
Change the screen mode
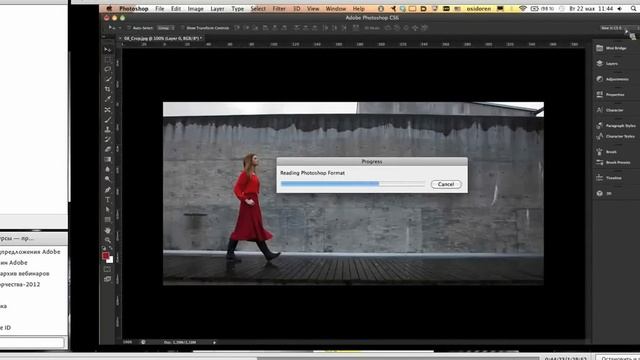coord(108,279)
